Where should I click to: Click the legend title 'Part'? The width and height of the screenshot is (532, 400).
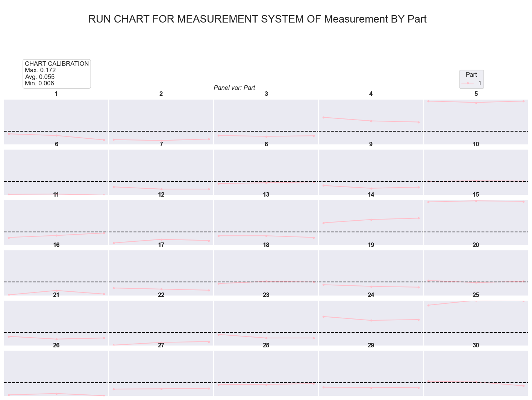[471, 75]
